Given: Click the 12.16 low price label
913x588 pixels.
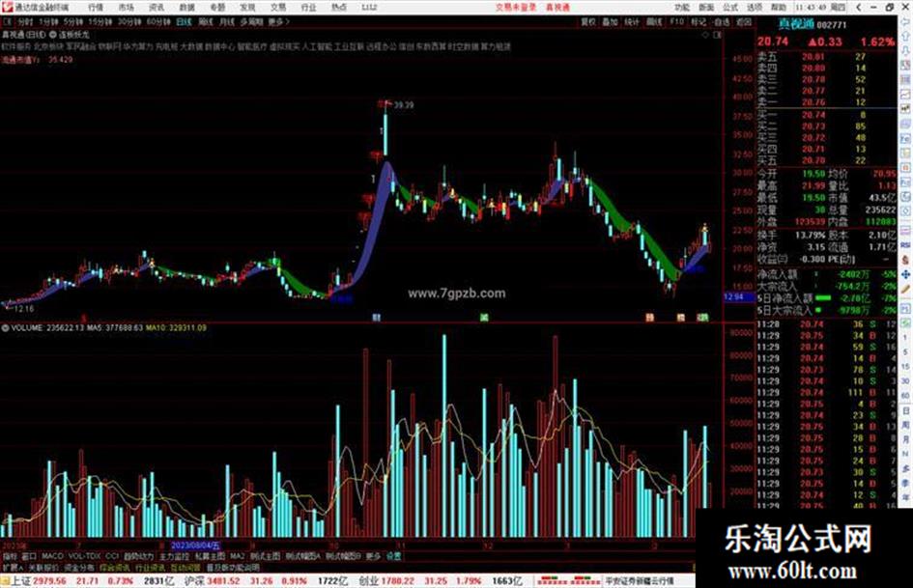Looking at the screenshot, I should pyautogui.click(x=24, y=309).
